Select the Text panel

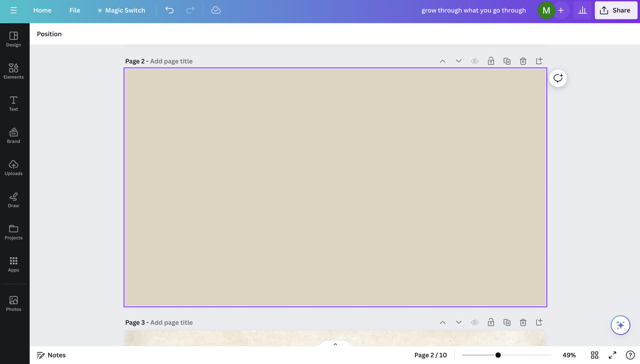[x=13, y=103]
